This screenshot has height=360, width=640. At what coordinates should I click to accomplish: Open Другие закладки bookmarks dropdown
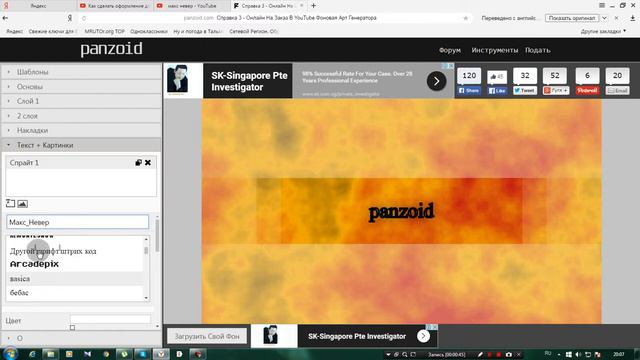point(603,31)
